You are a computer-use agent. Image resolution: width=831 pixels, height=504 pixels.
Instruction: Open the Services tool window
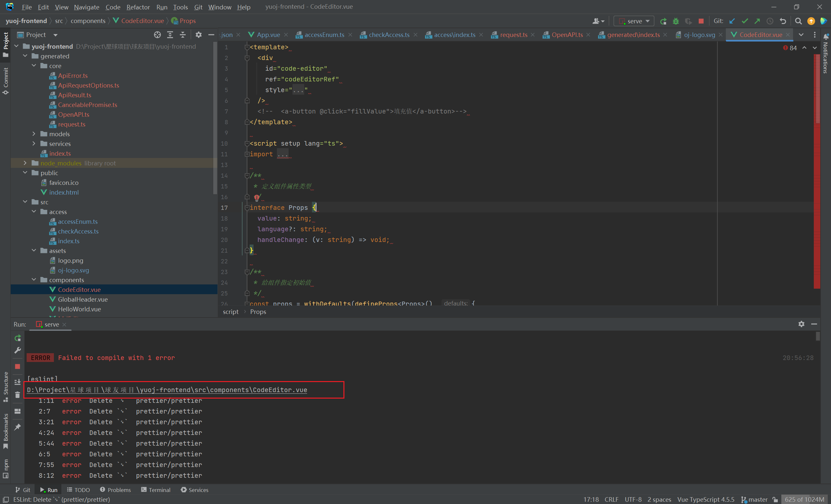[x=194, y=490]
